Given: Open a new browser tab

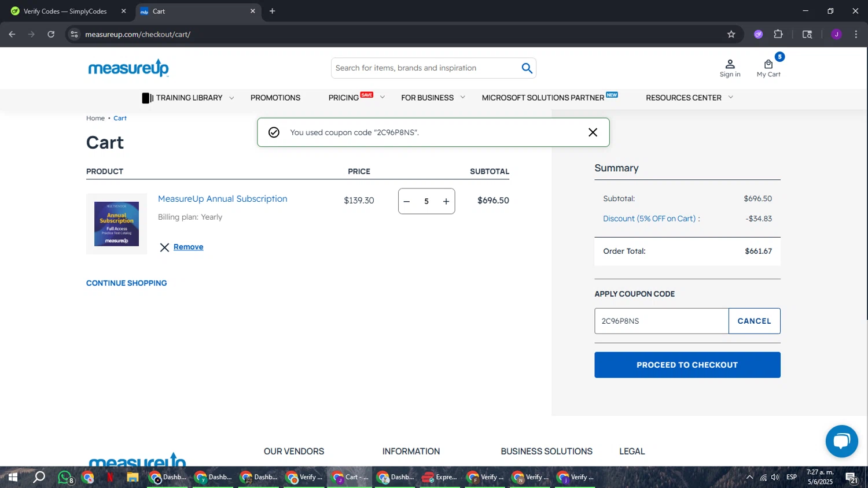Looking at the screenshot, I should 273,11.
